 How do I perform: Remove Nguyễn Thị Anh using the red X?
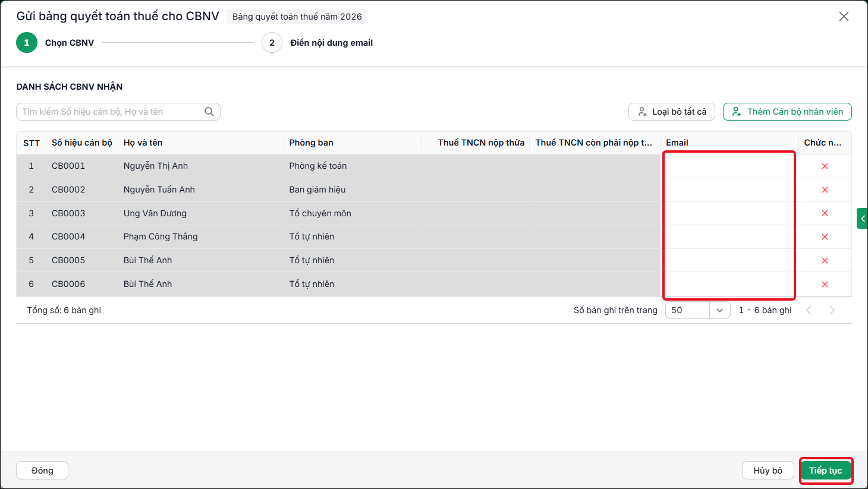click(825, 166)
